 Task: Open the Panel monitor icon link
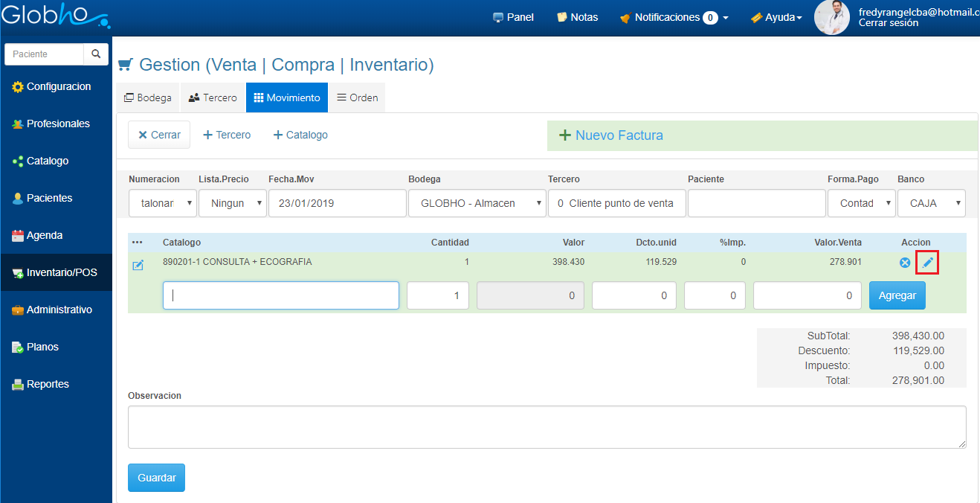513,17
